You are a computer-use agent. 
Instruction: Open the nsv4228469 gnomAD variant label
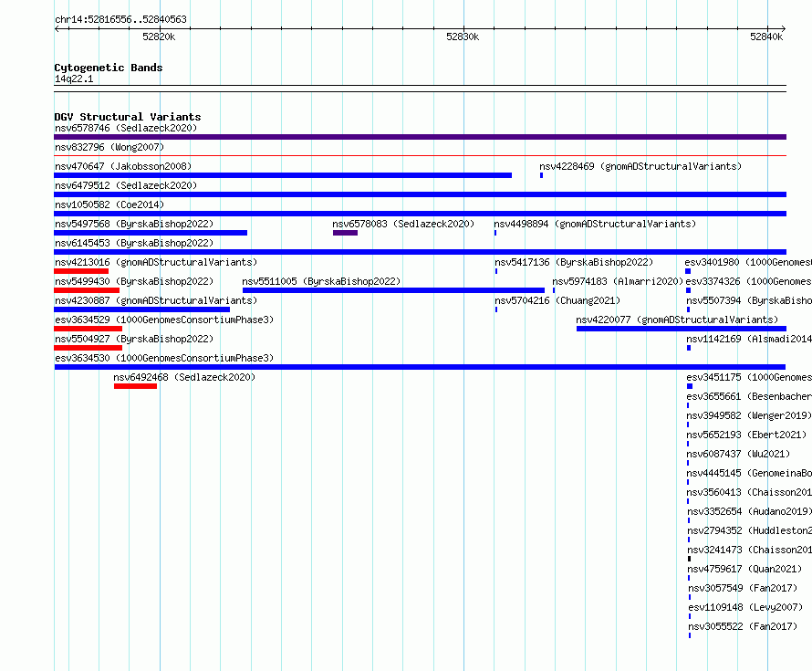pyautogui.click(x=640, y=166)
